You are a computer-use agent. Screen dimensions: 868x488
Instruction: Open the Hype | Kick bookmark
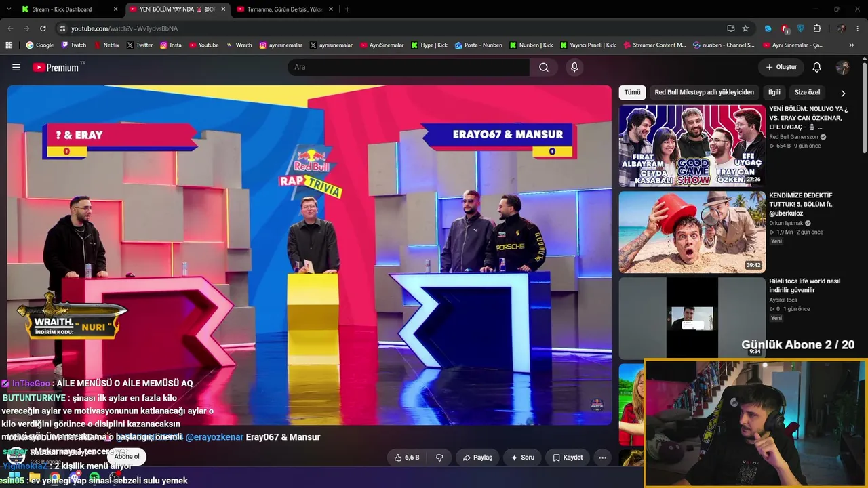429,45
